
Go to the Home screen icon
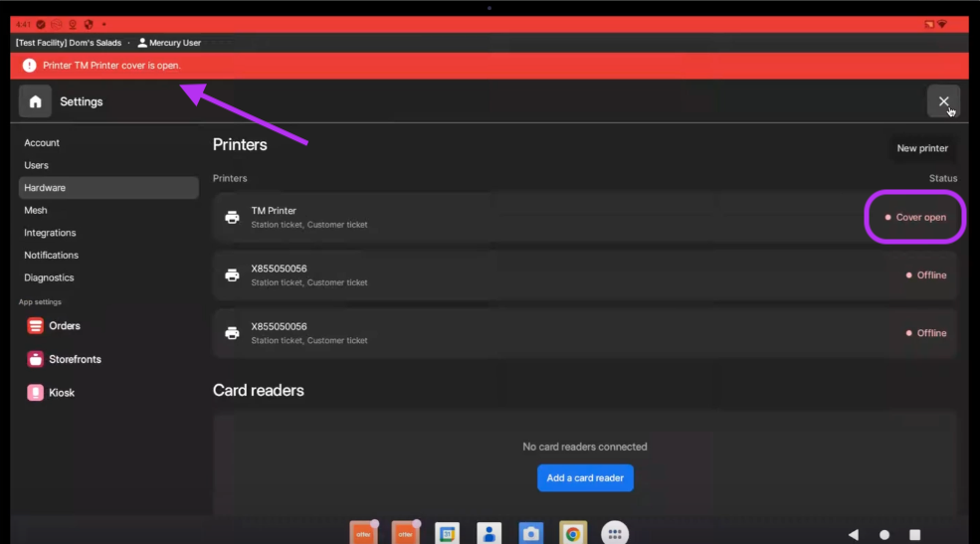click(35, 101)
